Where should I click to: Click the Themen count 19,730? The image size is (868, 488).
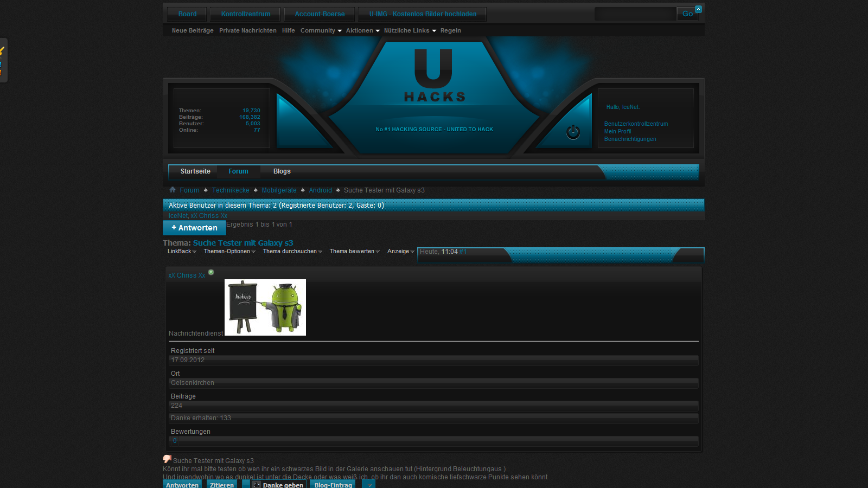pyautogui.click(x=251, y=111)
